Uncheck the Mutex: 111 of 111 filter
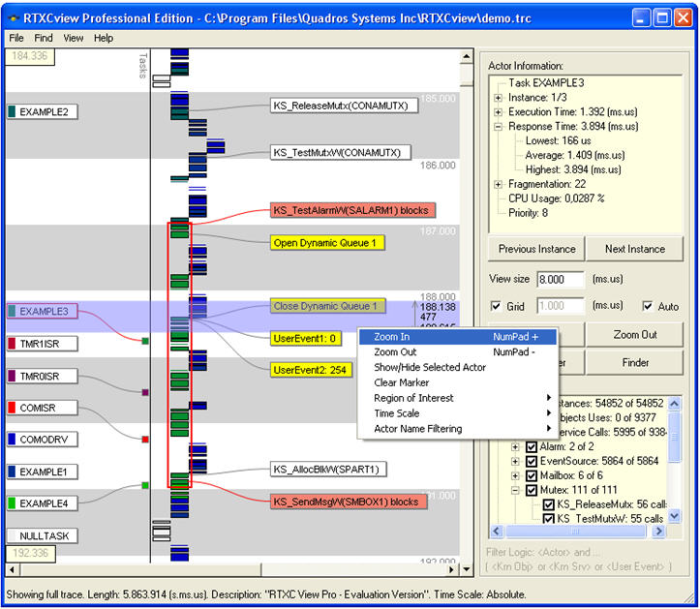 (532, 490)
